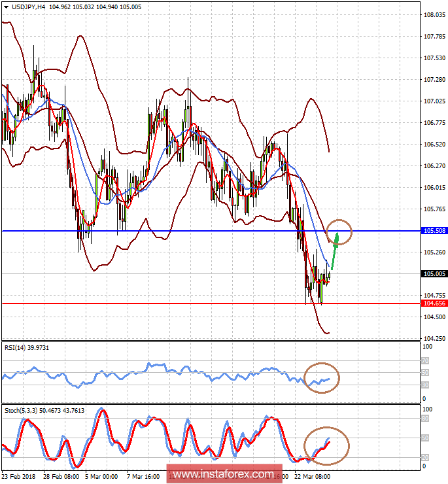Click the RSI level 70 scale marker
Screen dimensions: 448x484
tap(426, 360)
